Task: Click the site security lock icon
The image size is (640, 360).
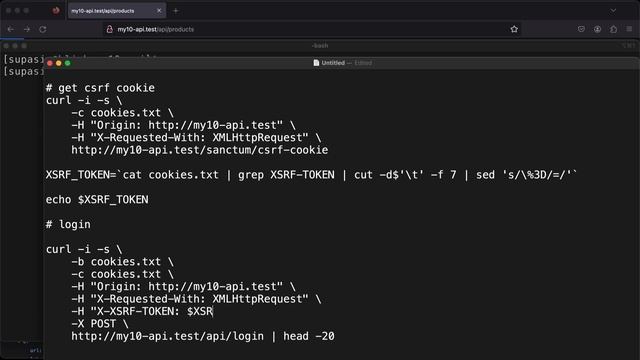Action: click(x=109, y=29)
